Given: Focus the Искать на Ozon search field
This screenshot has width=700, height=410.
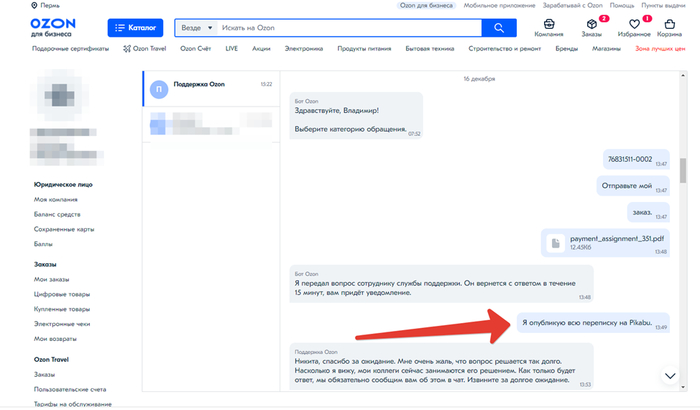Looking at the screenshot, I should (349, 28).
